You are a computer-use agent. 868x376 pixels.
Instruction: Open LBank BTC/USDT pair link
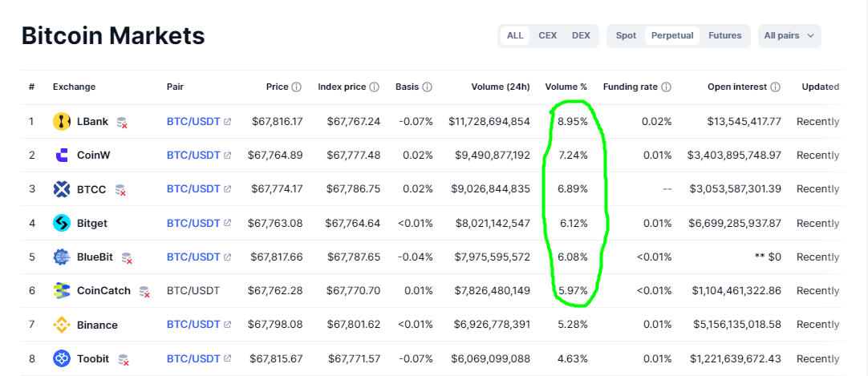(193, 122)
